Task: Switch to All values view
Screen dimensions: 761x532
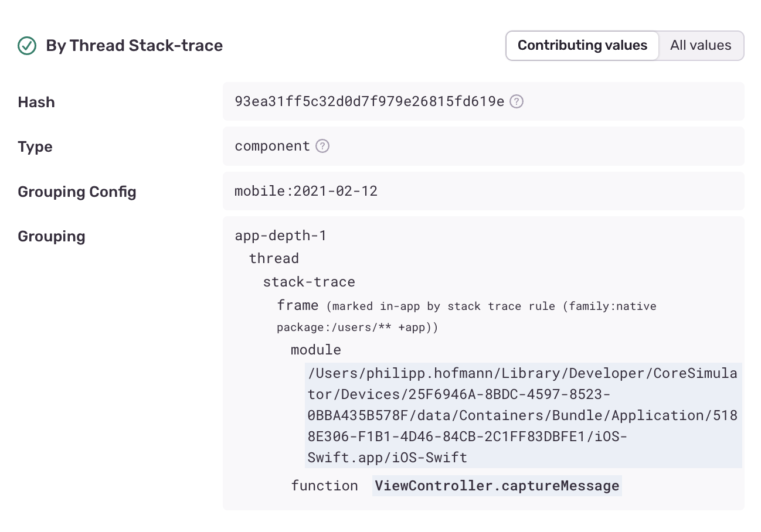Action: 701,45
